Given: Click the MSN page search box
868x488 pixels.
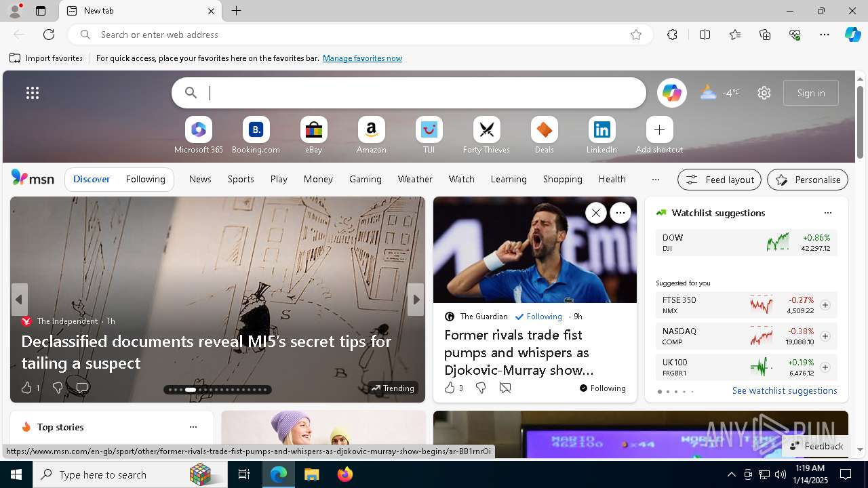Looking at the screenshot, I should coord(409,93).
